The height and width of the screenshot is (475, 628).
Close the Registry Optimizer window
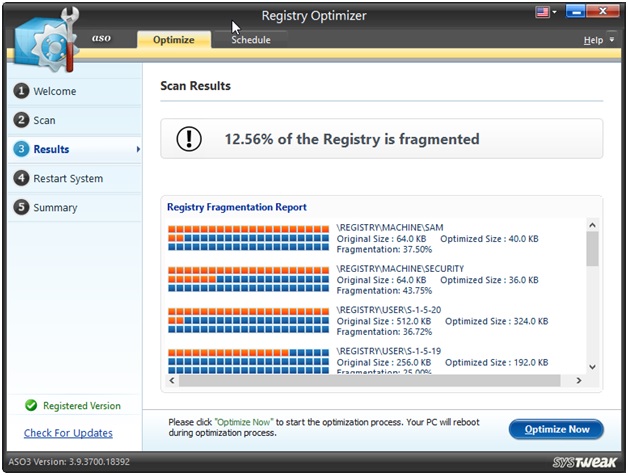coord(602,11)
